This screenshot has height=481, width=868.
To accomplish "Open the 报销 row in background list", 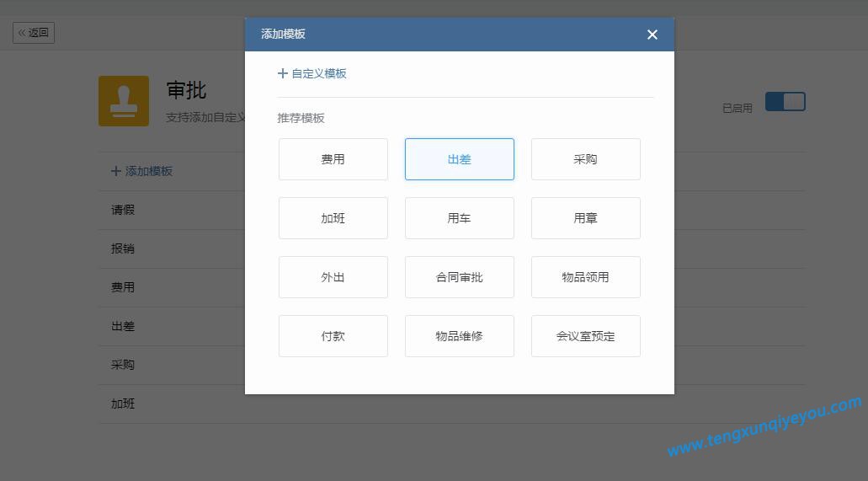I will coord(172,249).
